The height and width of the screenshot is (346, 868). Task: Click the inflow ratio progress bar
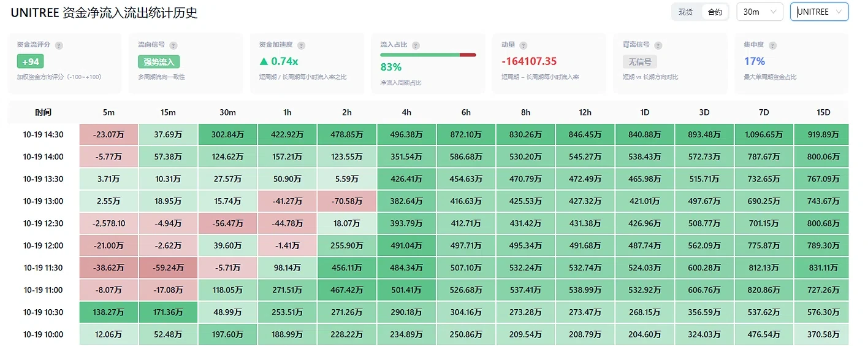tap(428, 55)
